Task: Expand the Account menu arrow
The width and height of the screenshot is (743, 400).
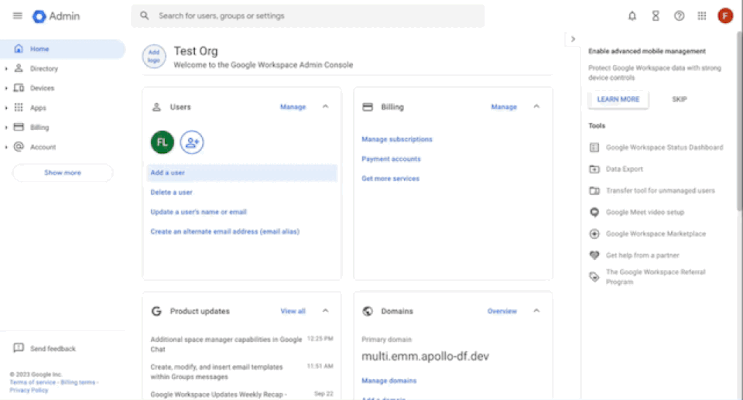Action: pyautogui.click(x=6, y=147)
